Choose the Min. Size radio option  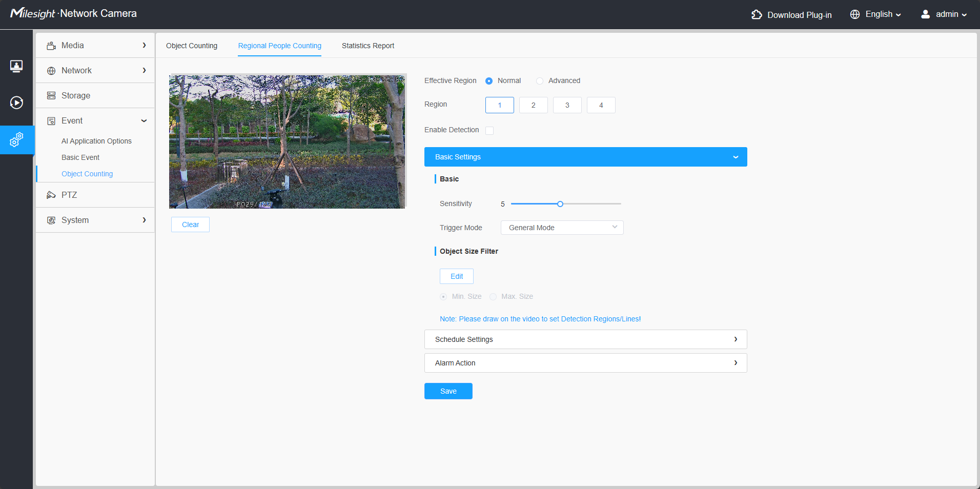(443, 297)
